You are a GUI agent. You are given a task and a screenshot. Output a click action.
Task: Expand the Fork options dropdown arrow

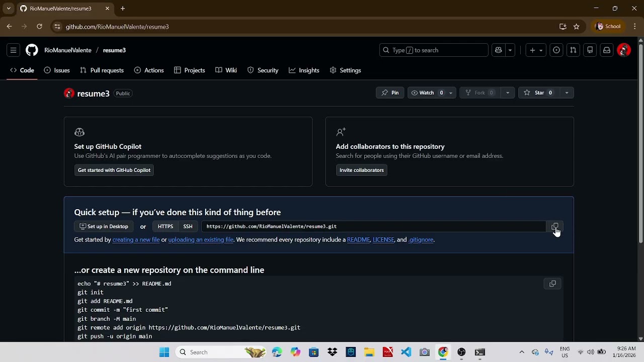508,93
